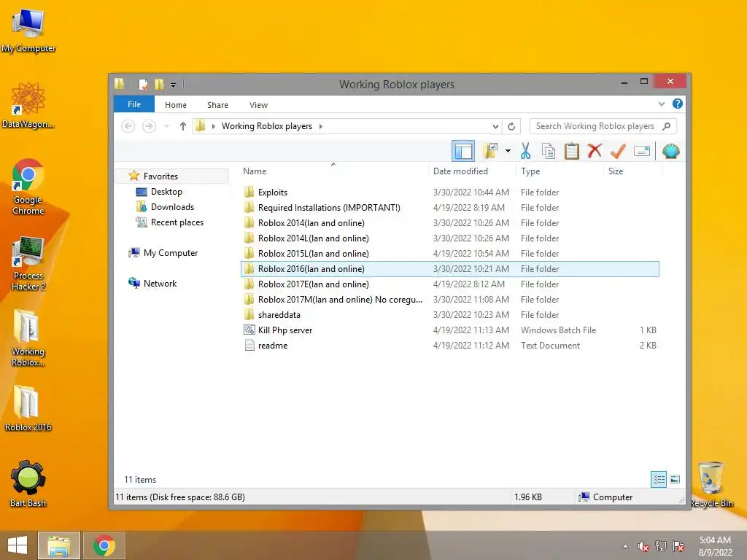
Task: Select Roblox 2014L(lan and online) folder
Action: (x=449, y=238)
